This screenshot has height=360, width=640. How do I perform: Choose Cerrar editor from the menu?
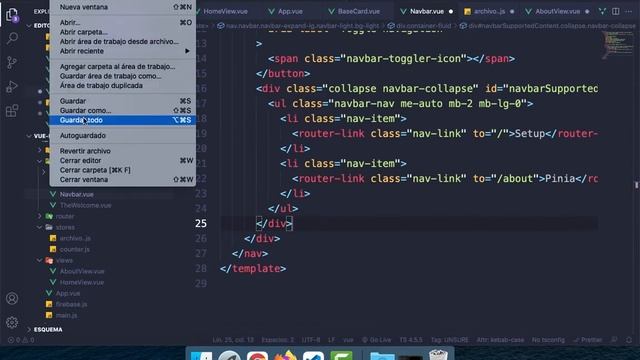tap(122, 160)
